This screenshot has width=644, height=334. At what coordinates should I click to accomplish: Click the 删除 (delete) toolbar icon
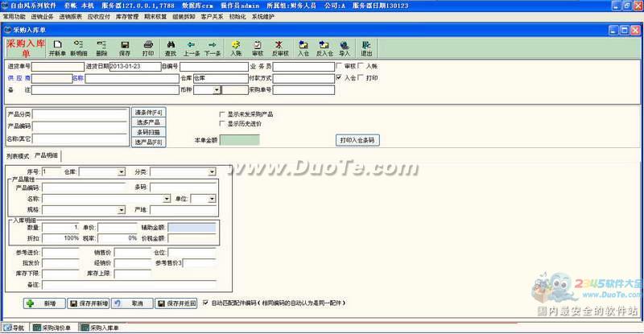point(101,48)
